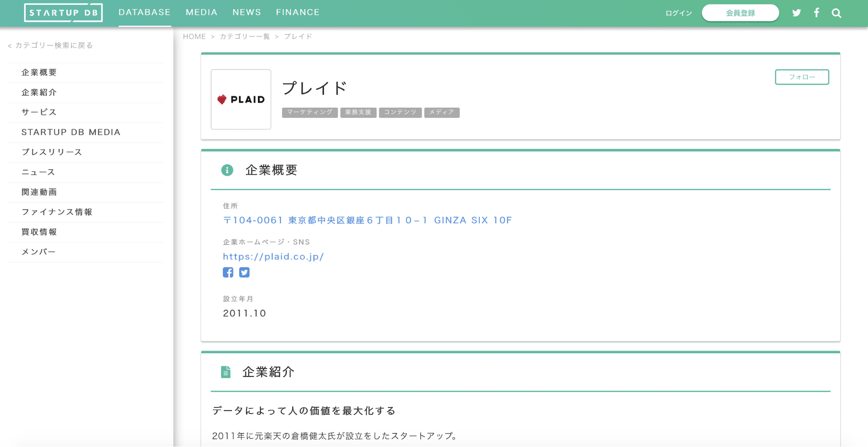The image size is (868, 447).
Task: Click the document icon beside 企業紹介 heading
Action: [226, 372]
